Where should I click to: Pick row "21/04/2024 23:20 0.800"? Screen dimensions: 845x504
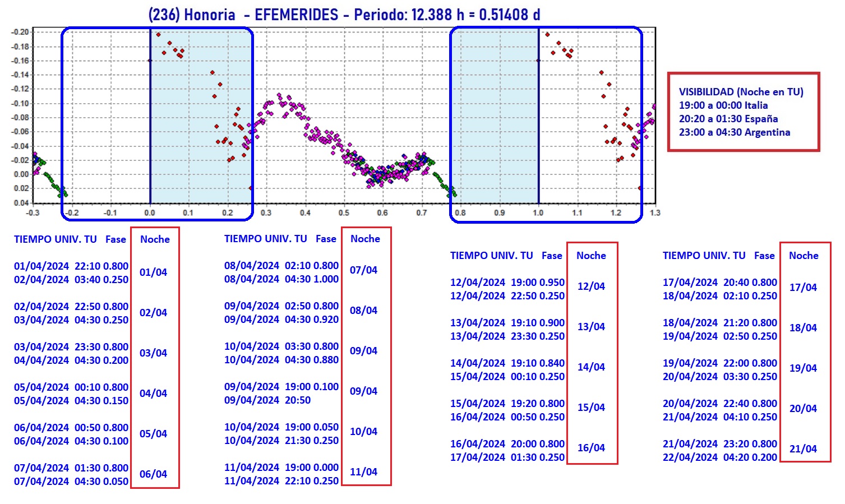720,443
